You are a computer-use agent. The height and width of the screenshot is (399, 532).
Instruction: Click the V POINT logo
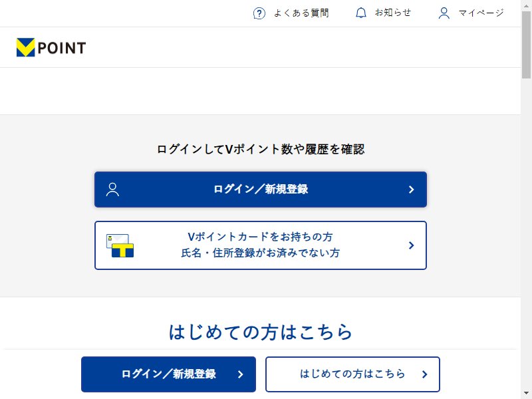point(51,47)
